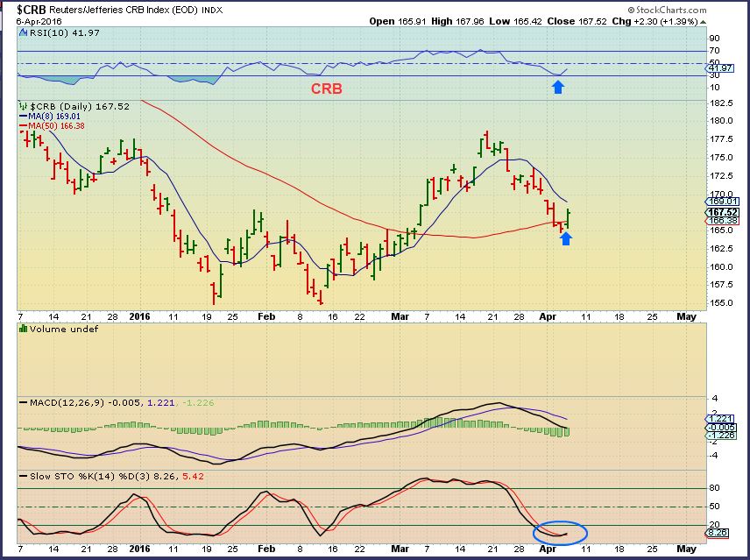The image size is (750, 560).
Task: Click the 50 level on the stochastic axis
Action: [x=715, y=507]
